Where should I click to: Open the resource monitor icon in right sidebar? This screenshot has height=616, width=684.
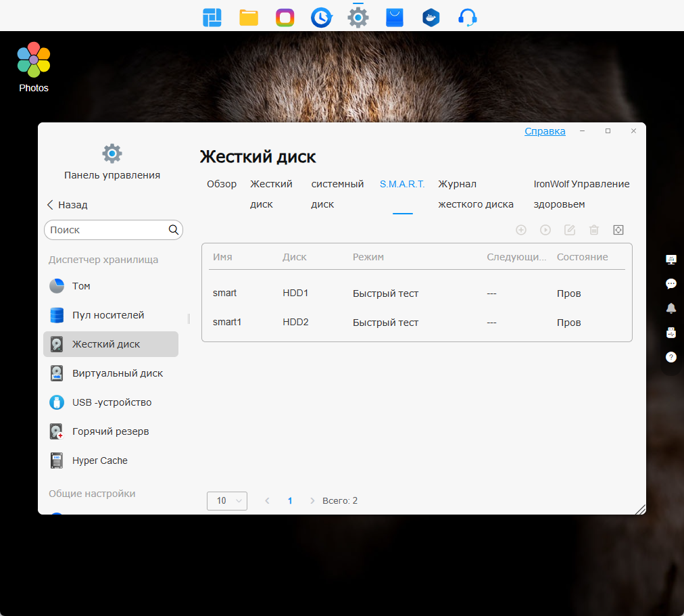coord(671,260)
